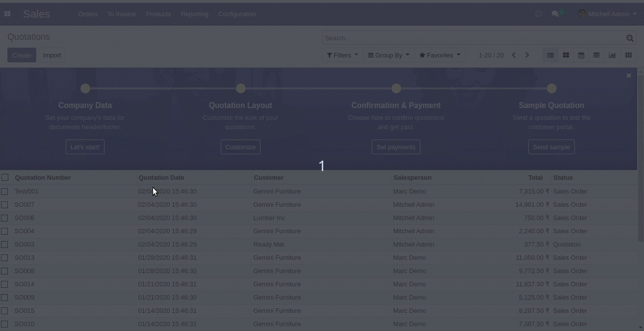Expand the Favorites dropdown
The image size is (644, 331).
pos(440,55)
